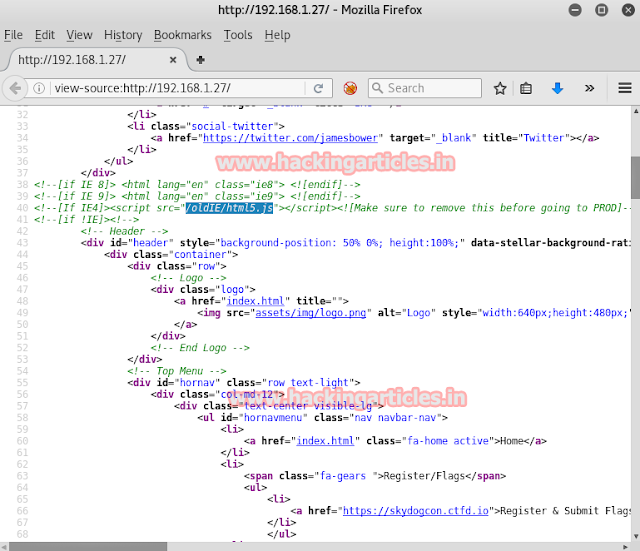Open a new tab with plus icon
The image size is (640, 551).
coord(200,60)
